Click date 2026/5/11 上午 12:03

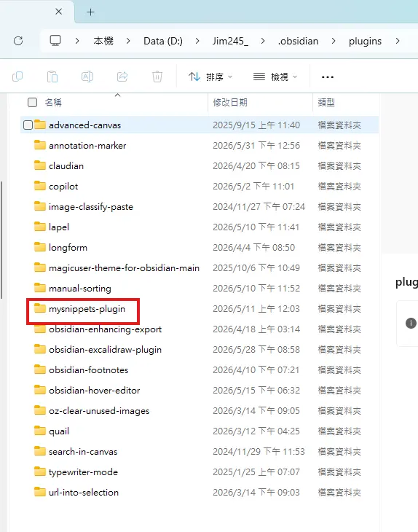256,309
